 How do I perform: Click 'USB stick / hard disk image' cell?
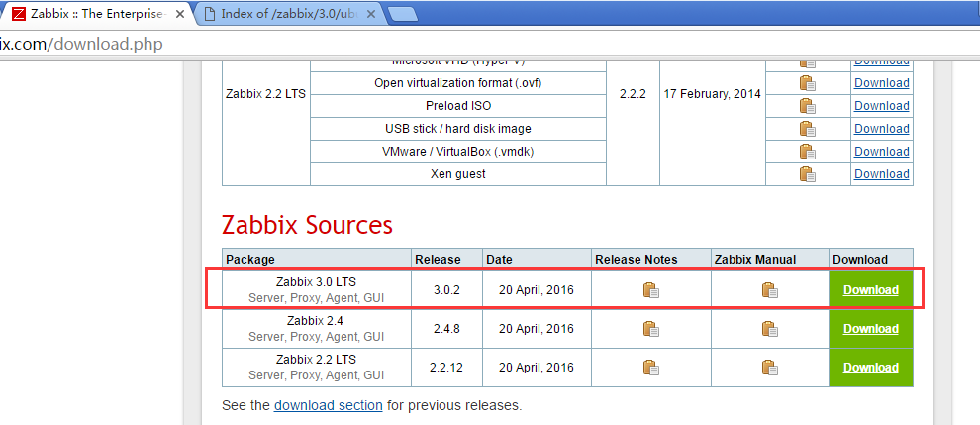[458, 129]
